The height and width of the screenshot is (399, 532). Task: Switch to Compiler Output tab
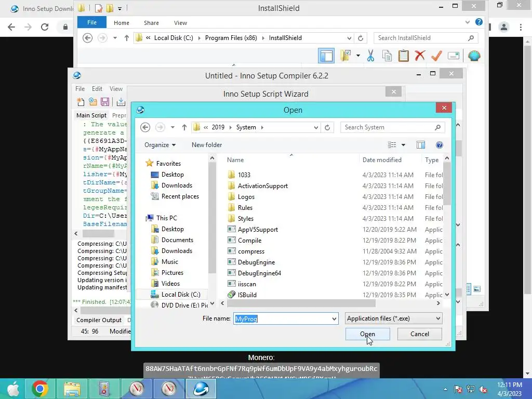pyautogui.click(x=99, y=320)
